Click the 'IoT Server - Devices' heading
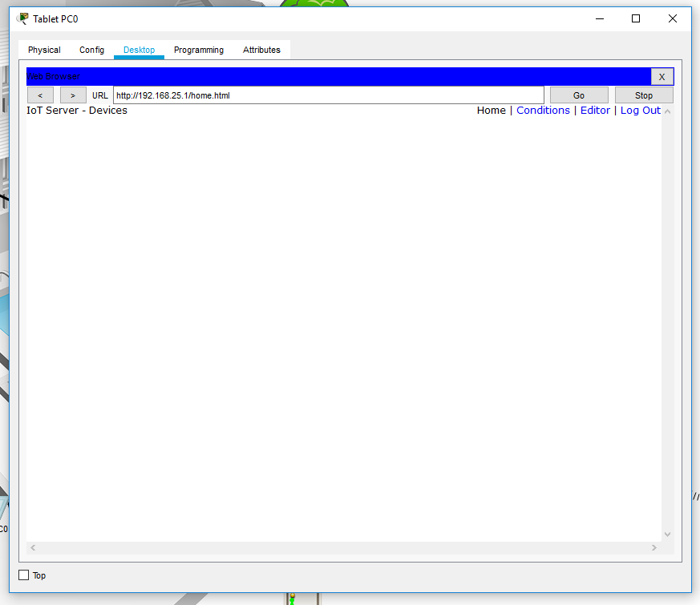700x605 pixels. tap(77, 111)
